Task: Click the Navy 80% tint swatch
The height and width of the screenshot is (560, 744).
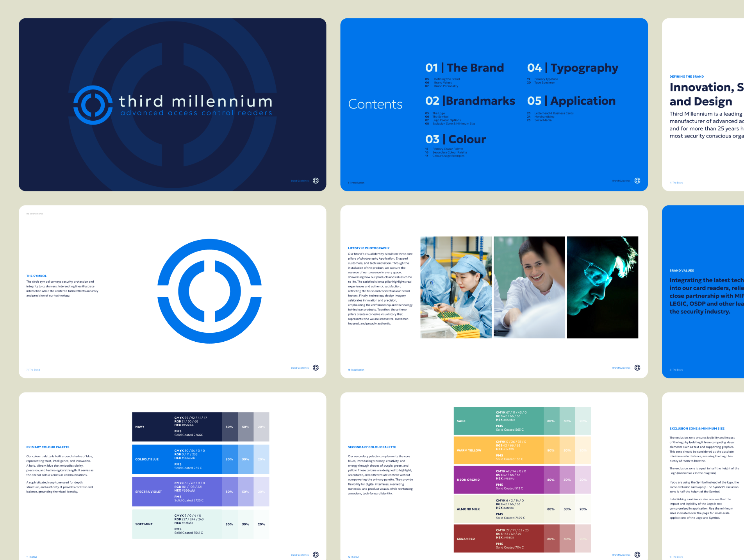Action: tap(230, 427)
